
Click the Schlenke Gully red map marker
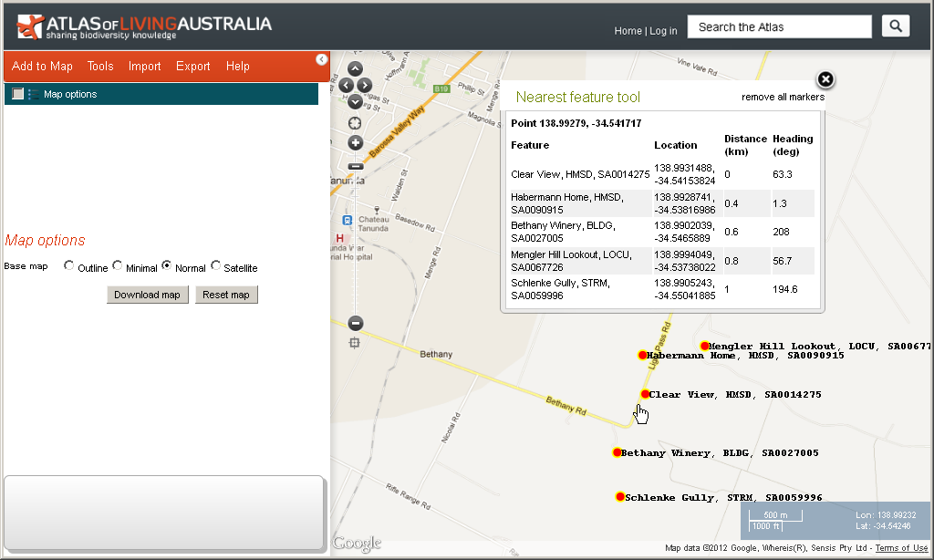620,497
